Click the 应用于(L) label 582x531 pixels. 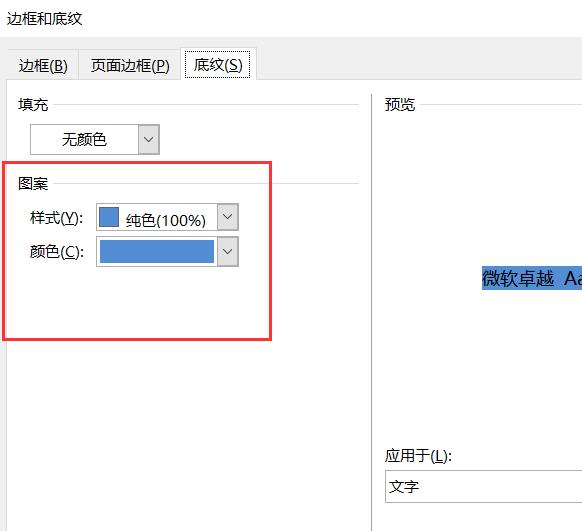(x=418, y=456)
